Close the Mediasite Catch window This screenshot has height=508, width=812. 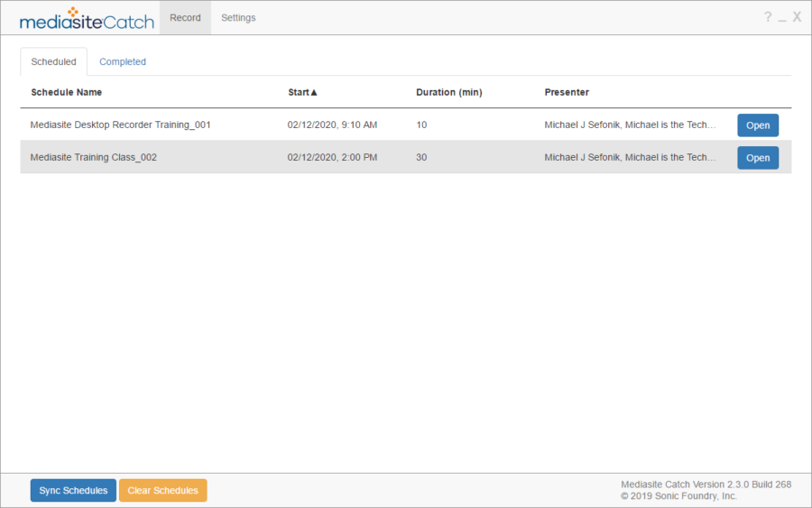[x=797, y=17]
